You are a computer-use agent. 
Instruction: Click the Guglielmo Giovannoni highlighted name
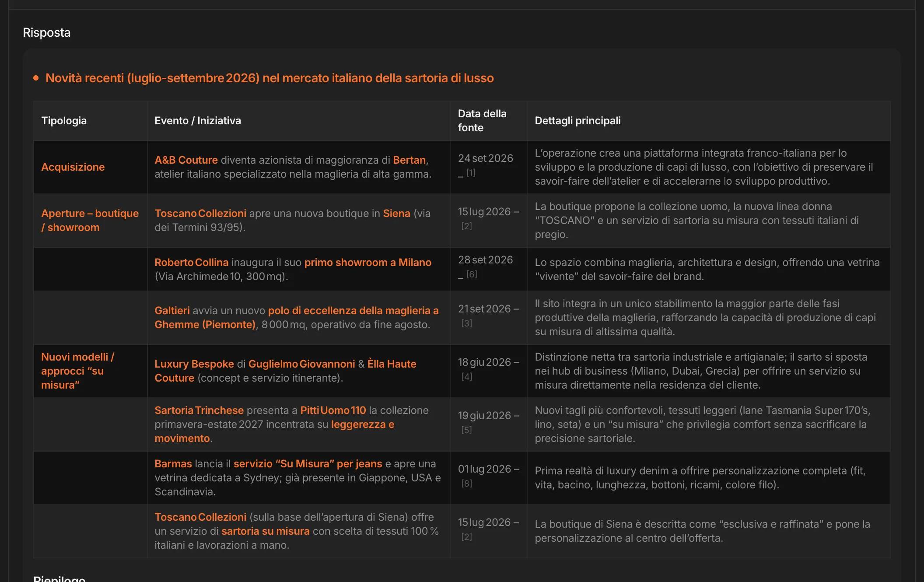coord(301,364)
